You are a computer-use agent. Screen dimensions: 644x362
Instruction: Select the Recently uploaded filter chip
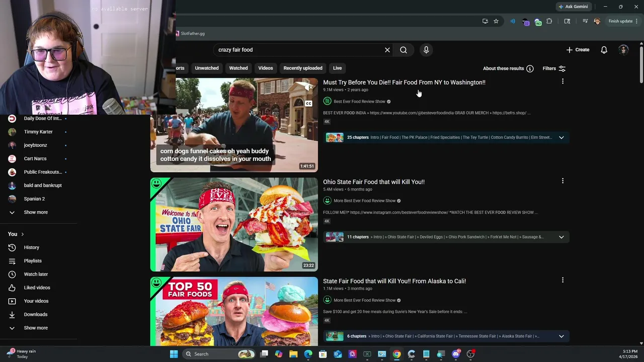[x=303, y=68]
